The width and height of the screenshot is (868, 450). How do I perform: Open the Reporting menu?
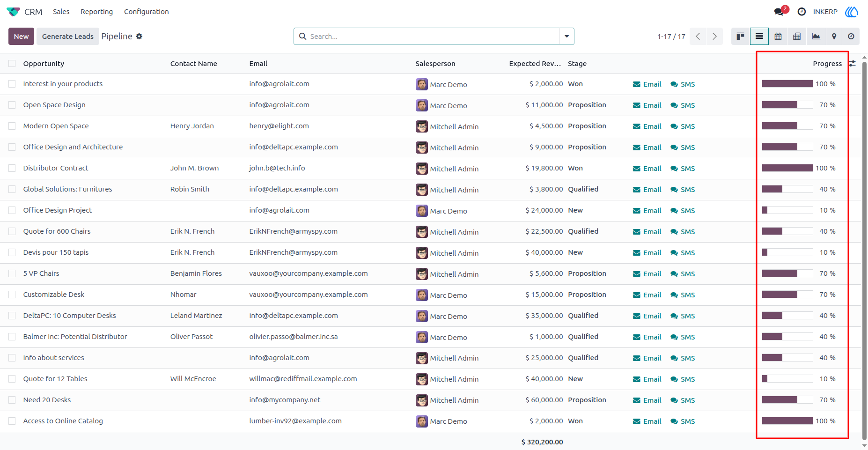(x=96, y=12)
